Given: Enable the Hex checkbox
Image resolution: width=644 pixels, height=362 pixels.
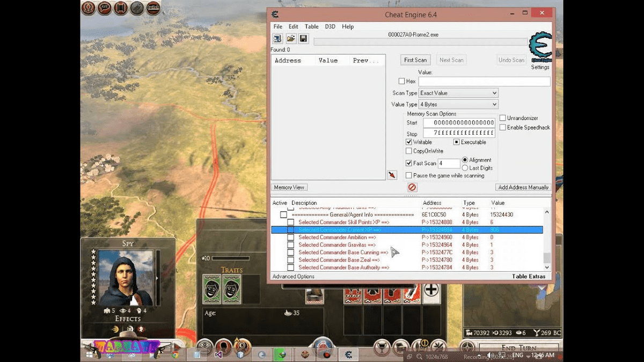Looking at the screenshot, I should point(401,81).
